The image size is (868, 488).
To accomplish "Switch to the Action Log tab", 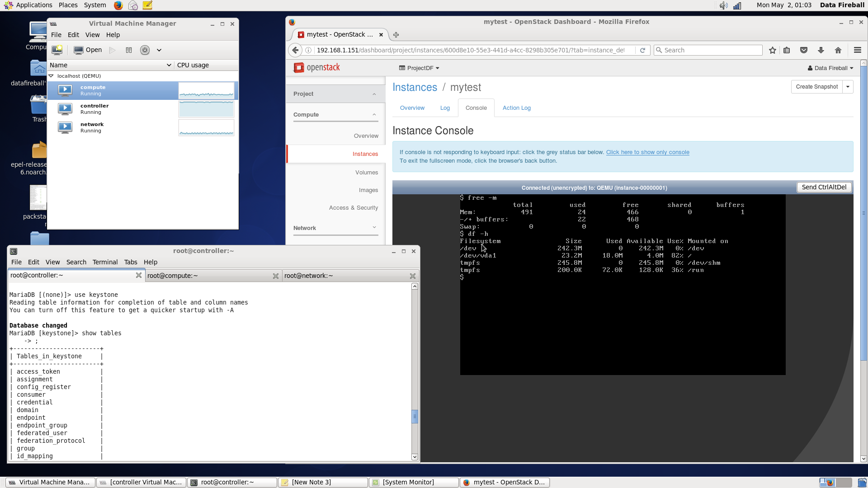I will 516,108.
